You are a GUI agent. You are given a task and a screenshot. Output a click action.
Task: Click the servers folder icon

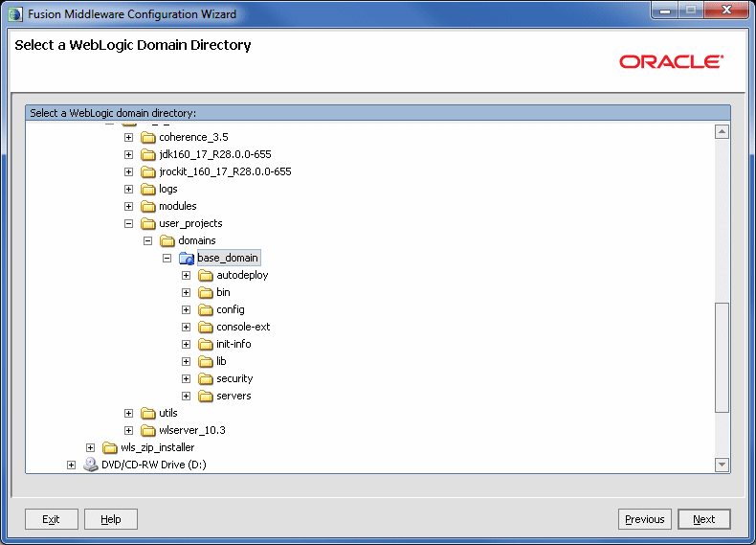point(206,397)
